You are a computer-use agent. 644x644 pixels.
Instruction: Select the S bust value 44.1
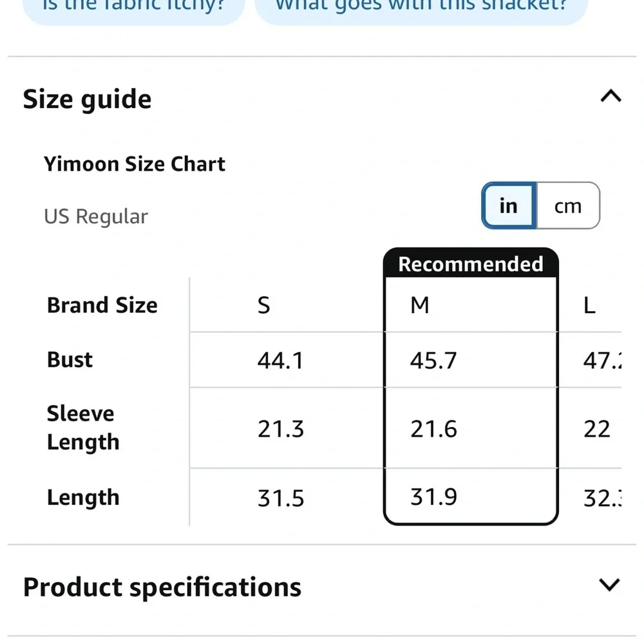(x=280, y=361)
